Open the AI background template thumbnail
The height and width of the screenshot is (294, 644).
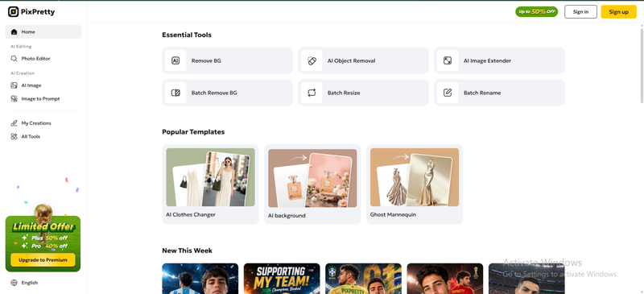click(312, 178)
